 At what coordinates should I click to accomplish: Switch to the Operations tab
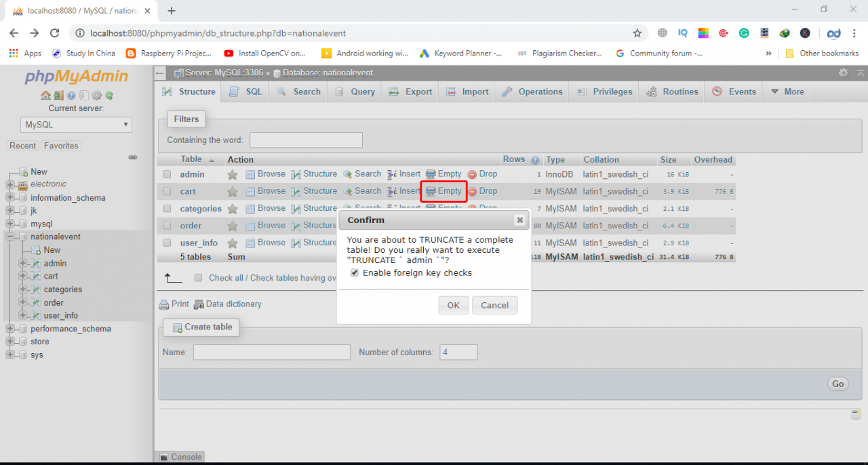coord(532,92)
